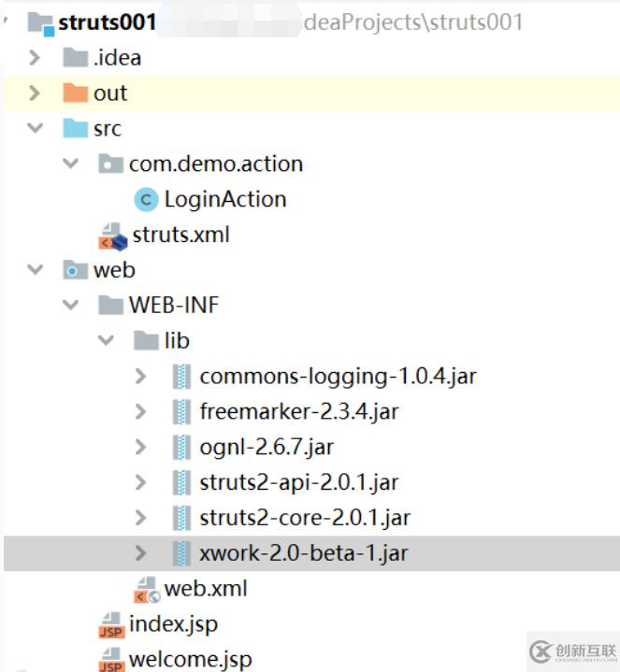Click the struts.xml file icon
This screenshot has width=620, height=672.
(113, 236)
